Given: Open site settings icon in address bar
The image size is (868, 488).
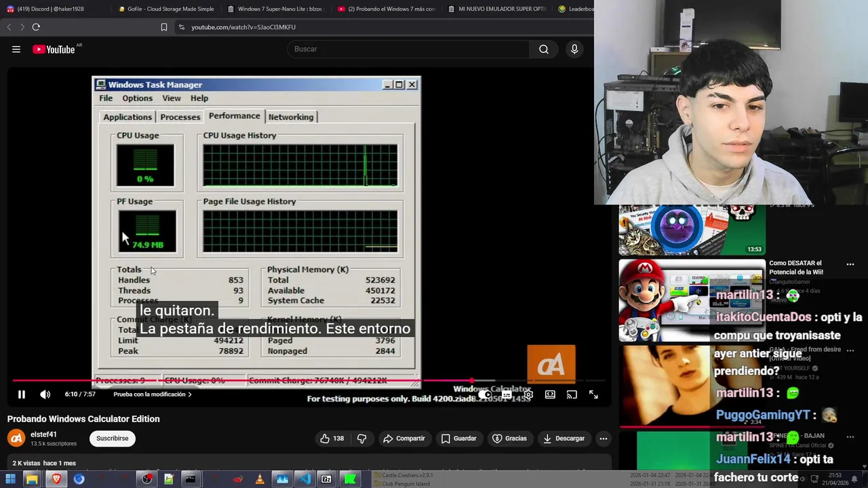Looking at the screenshot, I should tap(181, 27).
